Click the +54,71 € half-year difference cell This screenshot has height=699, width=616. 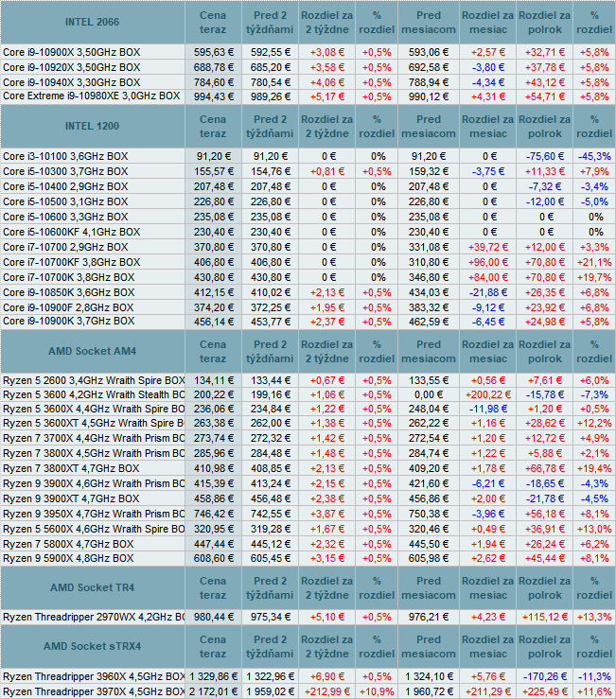(545, 96)
